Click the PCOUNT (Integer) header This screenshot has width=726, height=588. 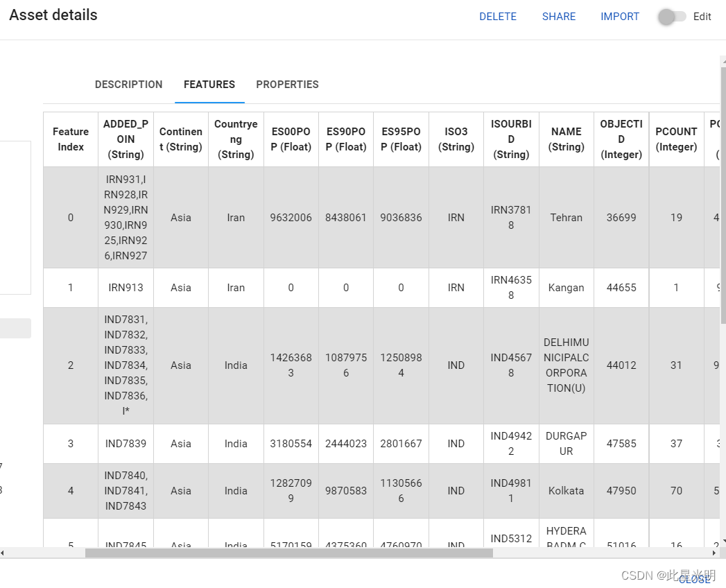click(676, 139)
